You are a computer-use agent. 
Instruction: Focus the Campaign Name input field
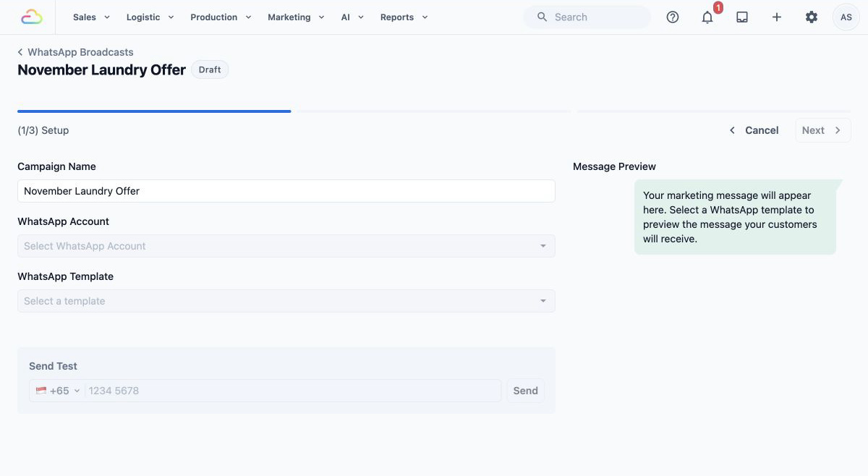[x=286, y=191]
